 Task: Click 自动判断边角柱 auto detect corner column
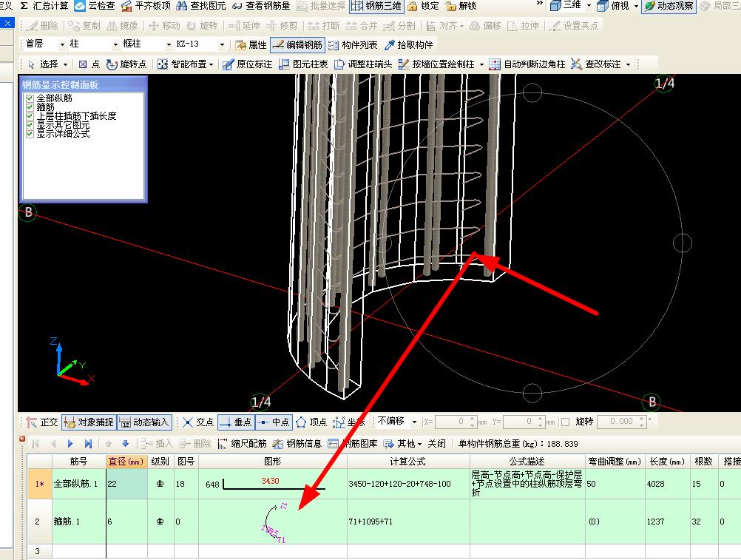[527, 64]
